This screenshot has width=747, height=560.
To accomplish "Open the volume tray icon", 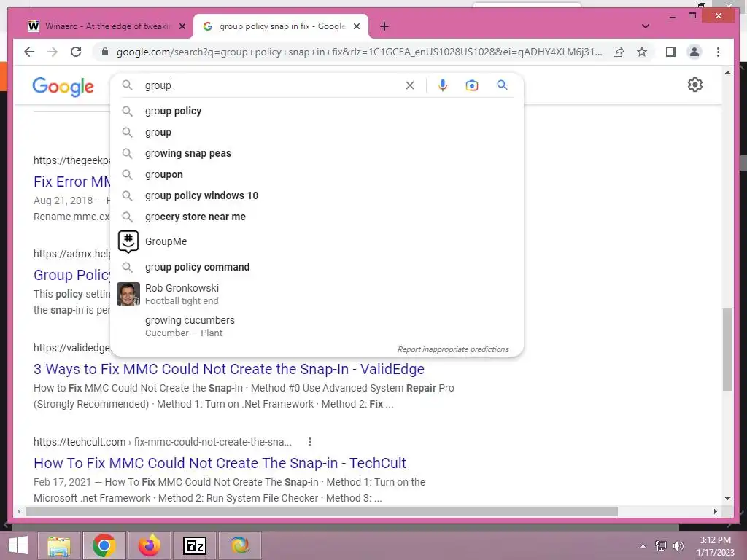I will pos(678,545).
